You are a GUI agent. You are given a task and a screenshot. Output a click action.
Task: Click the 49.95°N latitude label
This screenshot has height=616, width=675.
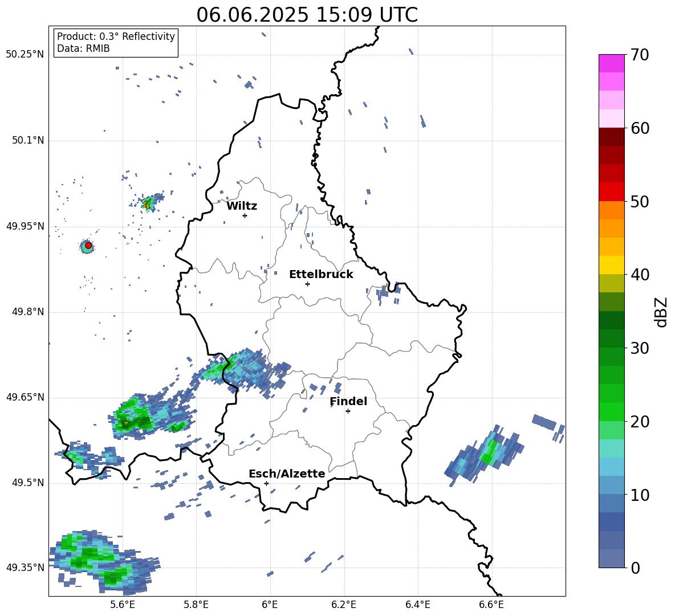[25, 226]
